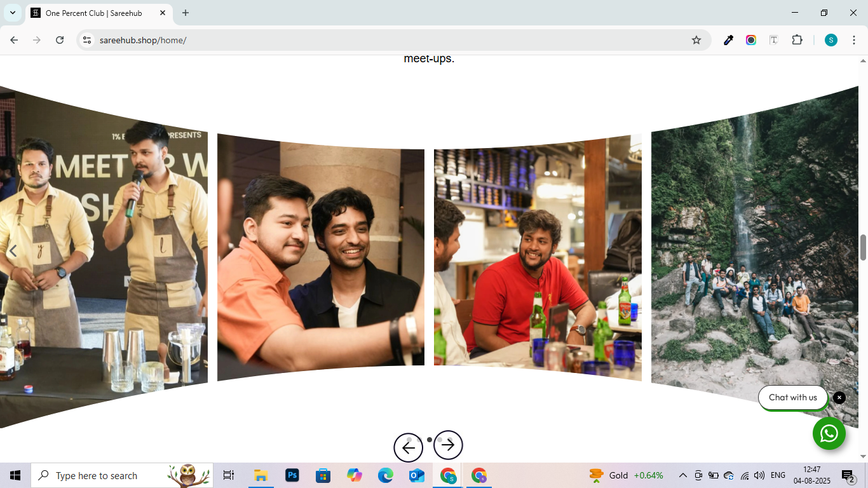Screen dimensions: 868x488
Task: Go to previous carousel slide circled arrow
Action: coord(408,447)
